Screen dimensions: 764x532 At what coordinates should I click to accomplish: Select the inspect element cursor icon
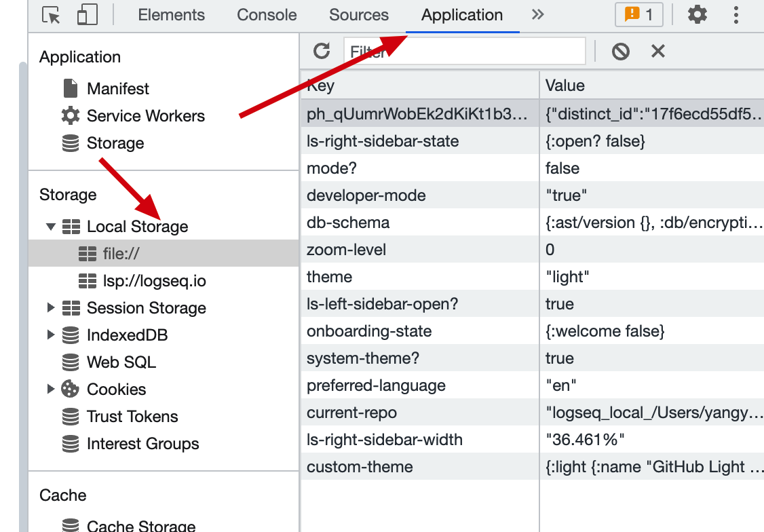[50, 15]
